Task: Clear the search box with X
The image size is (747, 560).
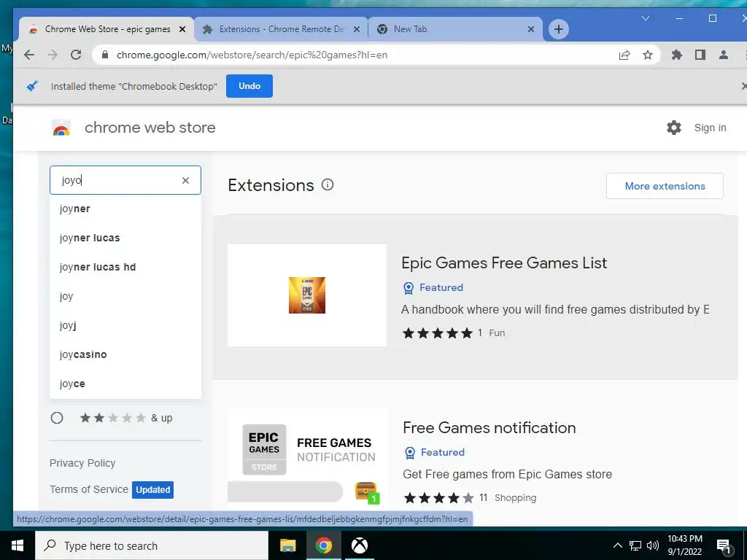Action: [x=185, y=180]
